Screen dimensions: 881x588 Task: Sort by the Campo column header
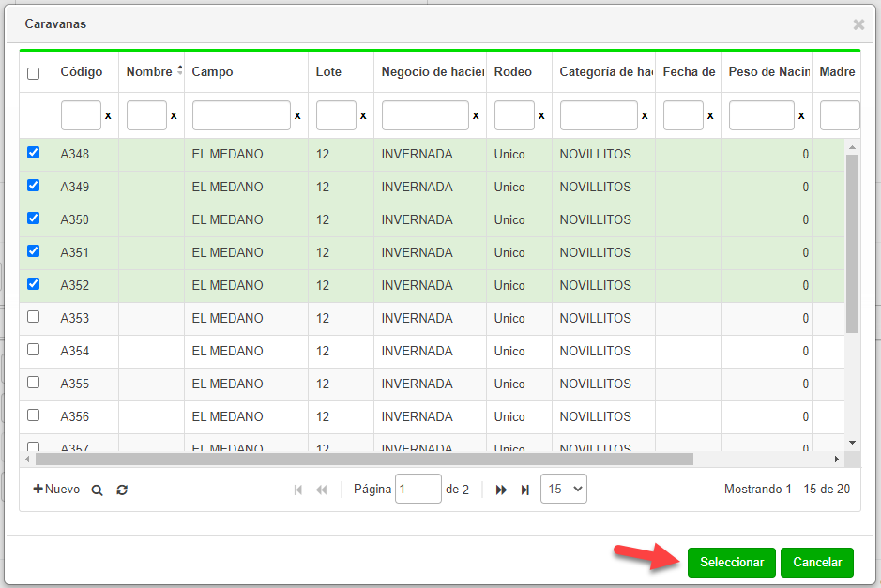246,72
